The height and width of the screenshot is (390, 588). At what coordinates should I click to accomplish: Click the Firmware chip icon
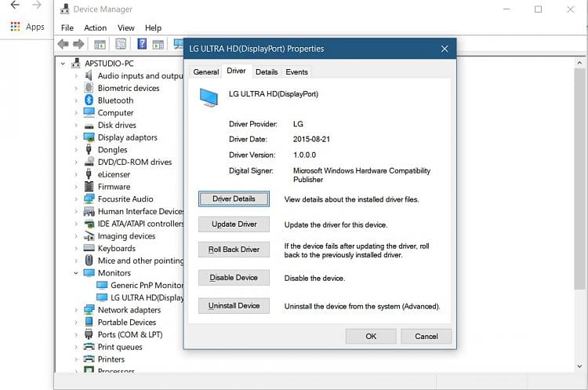tap(89, 186)
